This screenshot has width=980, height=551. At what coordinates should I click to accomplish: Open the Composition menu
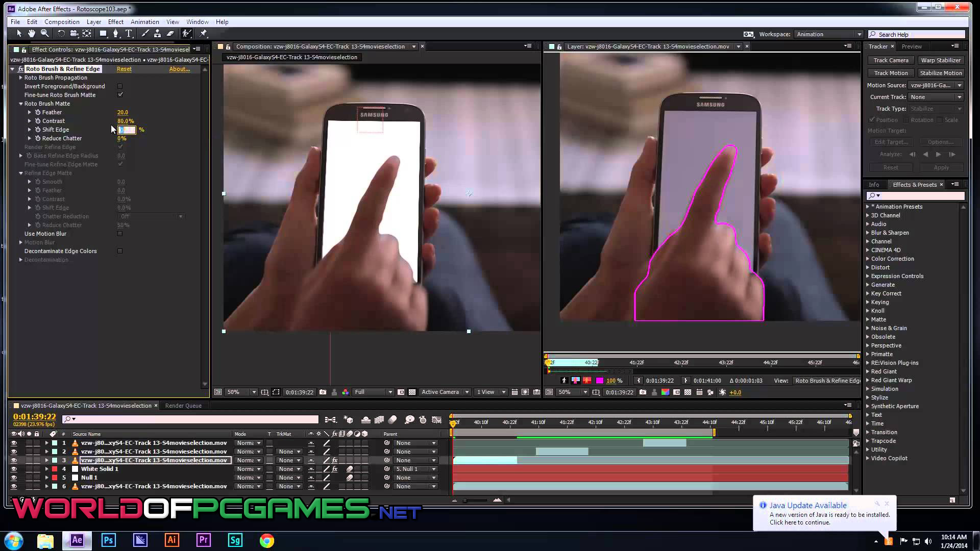point(62,22)
